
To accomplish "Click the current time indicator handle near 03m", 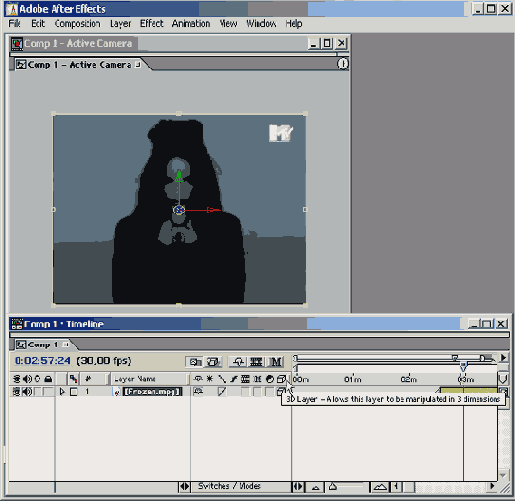I will click(x=463, y=367).
